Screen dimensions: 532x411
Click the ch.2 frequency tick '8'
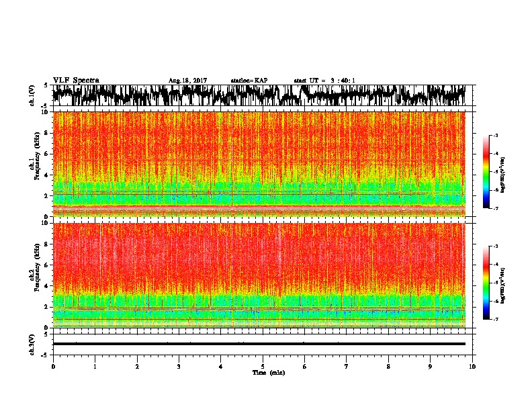[46, 244]
